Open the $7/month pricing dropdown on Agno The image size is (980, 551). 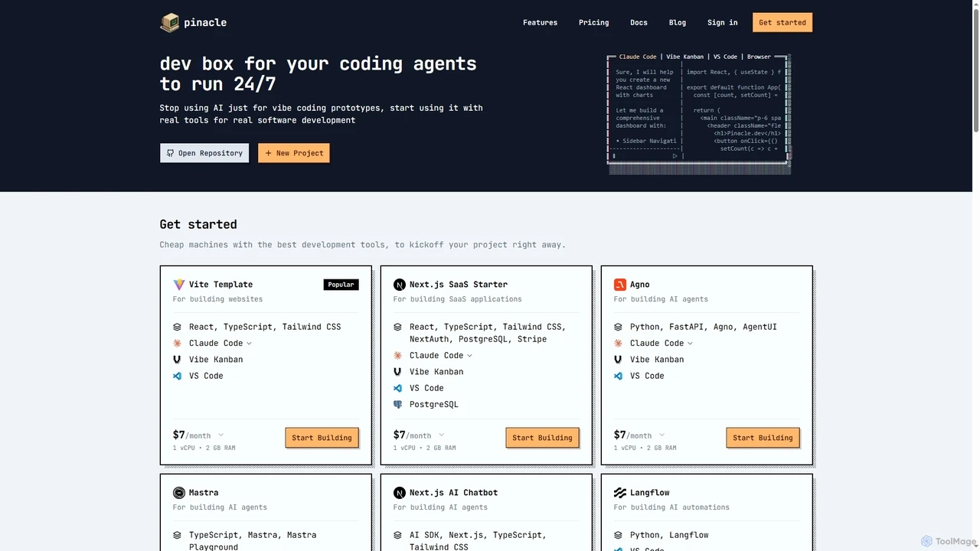click(x=661, y=435)
